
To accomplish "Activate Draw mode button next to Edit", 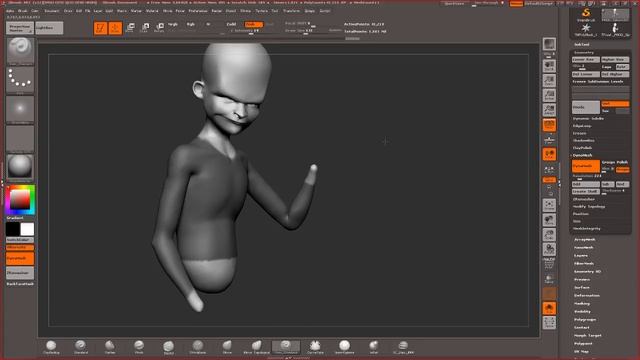I will tap(116, 28).
